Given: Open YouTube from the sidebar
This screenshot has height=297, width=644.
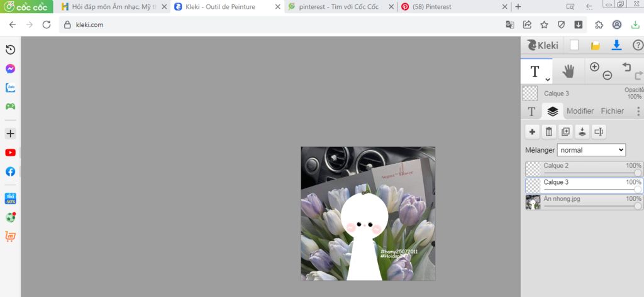Looking at the screenshot, I should tap(10, 153).
